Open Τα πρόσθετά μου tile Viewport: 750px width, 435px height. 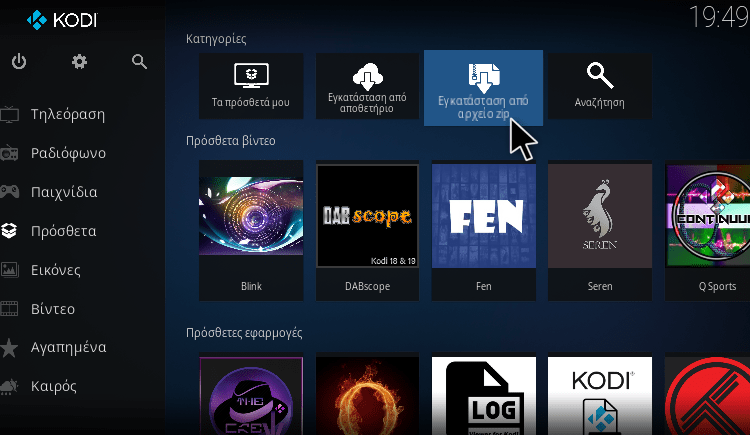[x=251, y=86]
